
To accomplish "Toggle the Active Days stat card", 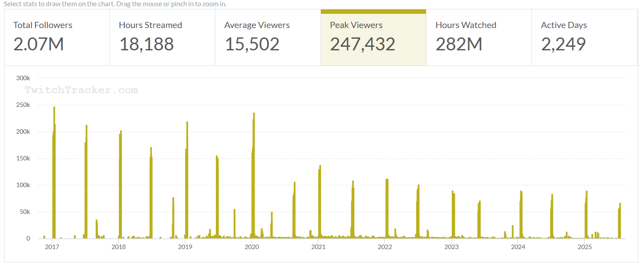I will point(584,37).
